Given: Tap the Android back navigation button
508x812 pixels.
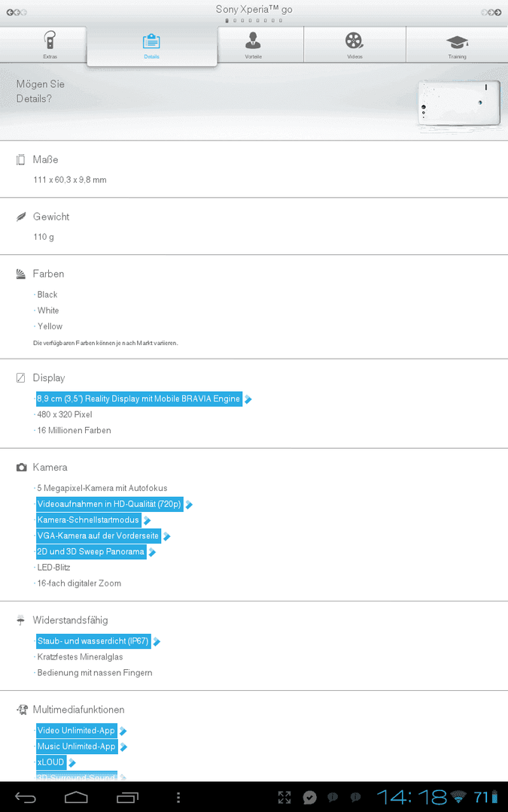Looking at the screenshot, I should pos(25,797).
